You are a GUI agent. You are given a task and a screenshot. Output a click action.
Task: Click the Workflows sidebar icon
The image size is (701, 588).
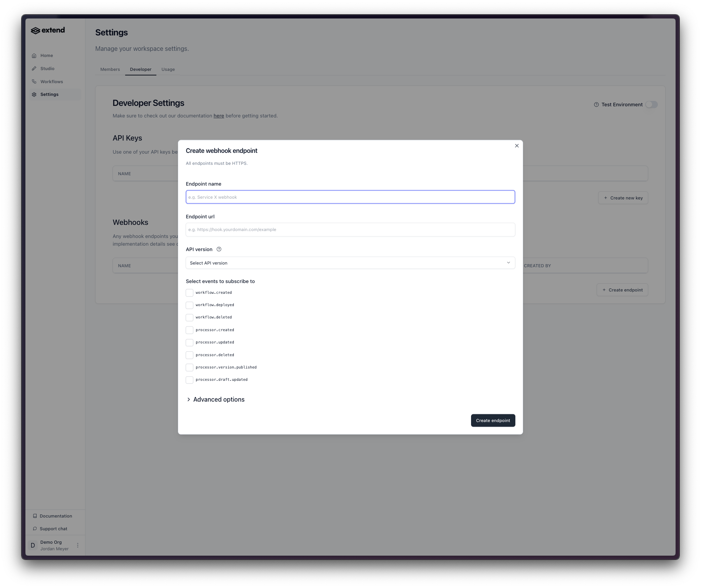click(x=34, y=82)
